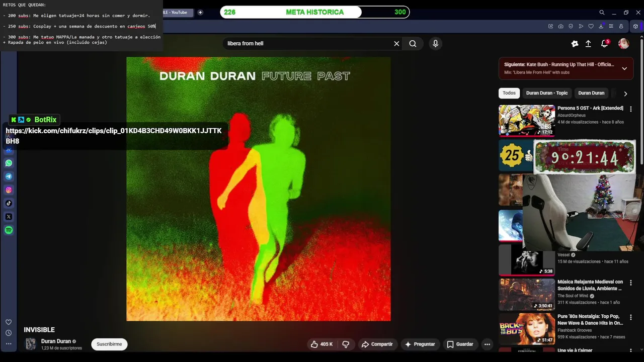Open sidebar three-dot settings menu
Image resolution: width=644 pixels, height=362 pixels.
coord(9,344)
